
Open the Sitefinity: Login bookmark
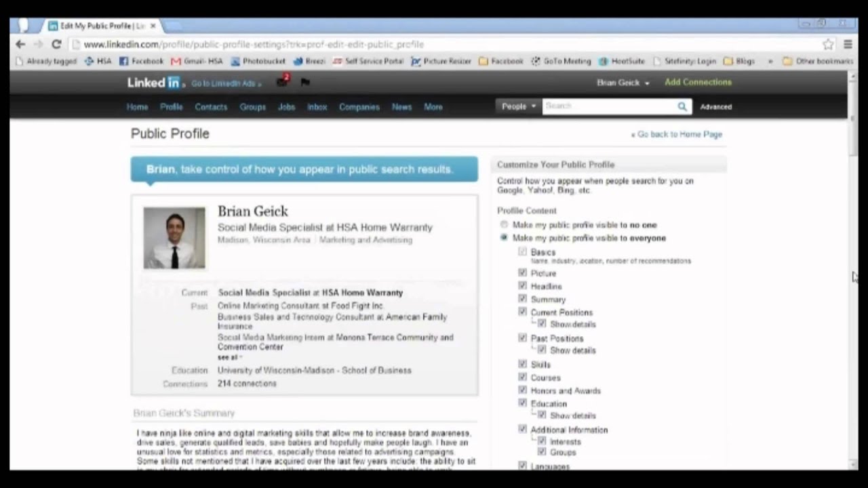pos(684,61)
